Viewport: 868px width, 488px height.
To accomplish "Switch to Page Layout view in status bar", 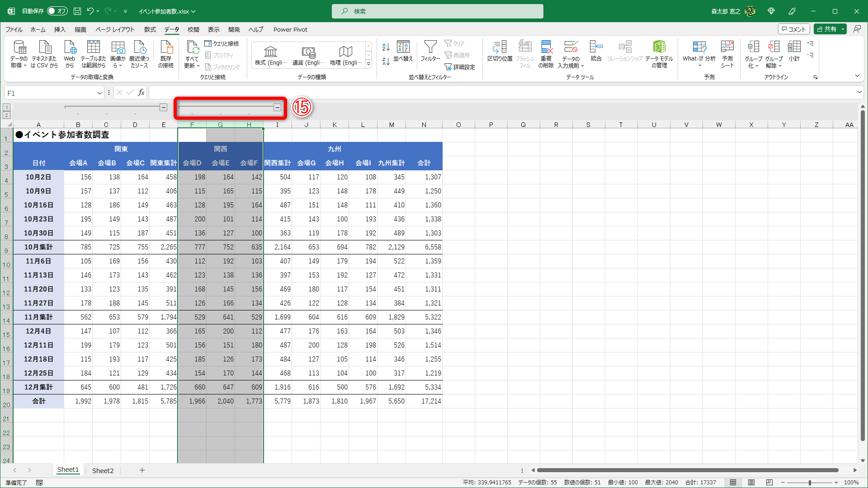I will (x=751, y=483).
